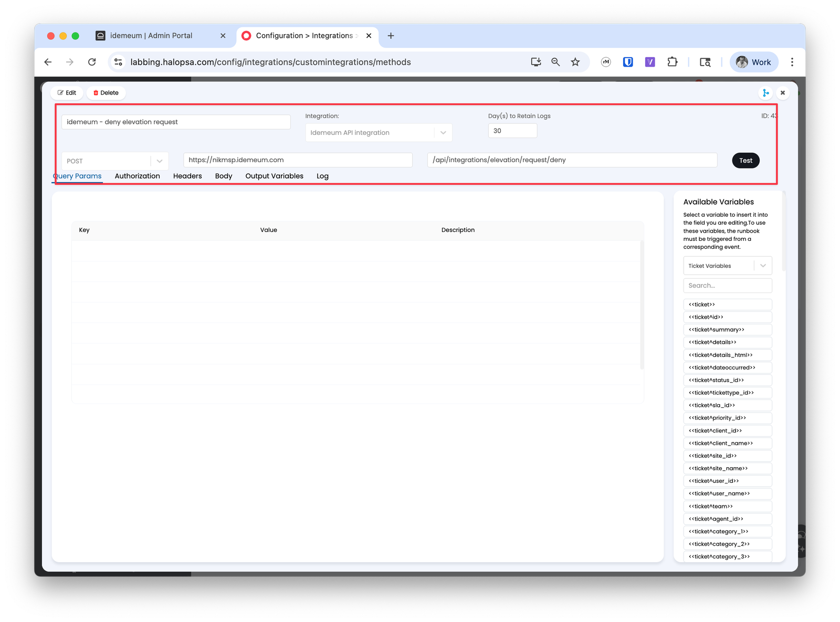Image resolution: width=840 pixels, height=622 pixels.
Task: Insert the <<ticket^client_name>> variable
Action: tap(728, 443)
